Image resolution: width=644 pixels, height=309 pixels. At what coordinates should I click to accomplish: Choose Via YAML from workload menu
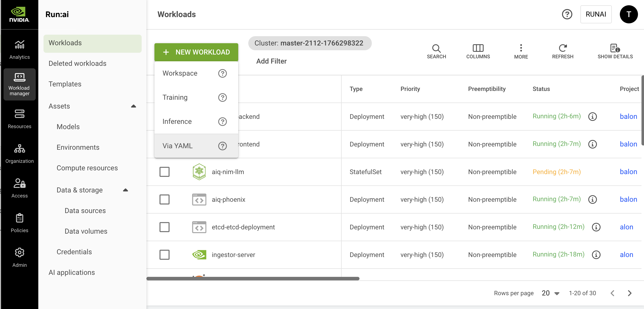point(178,146)
